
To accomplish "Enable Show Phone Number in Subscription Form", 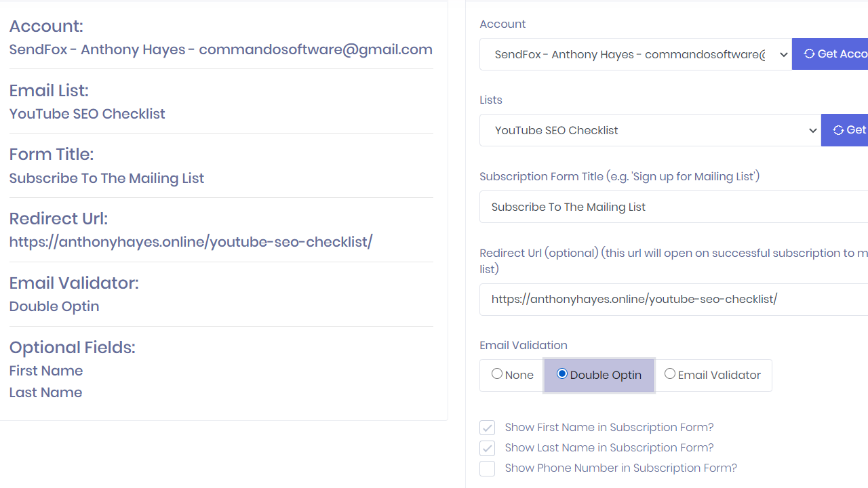I will pyautogui.click(x=487, y=468).
